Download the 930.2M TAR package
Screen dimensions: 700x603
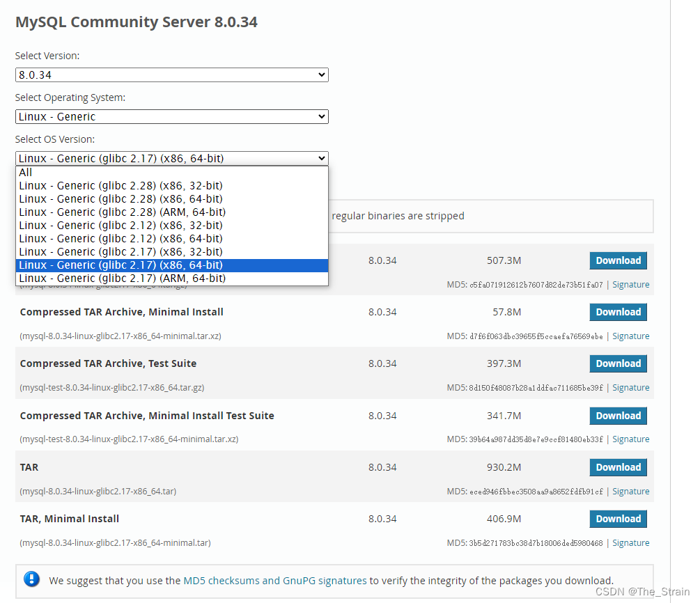(619, 467)
